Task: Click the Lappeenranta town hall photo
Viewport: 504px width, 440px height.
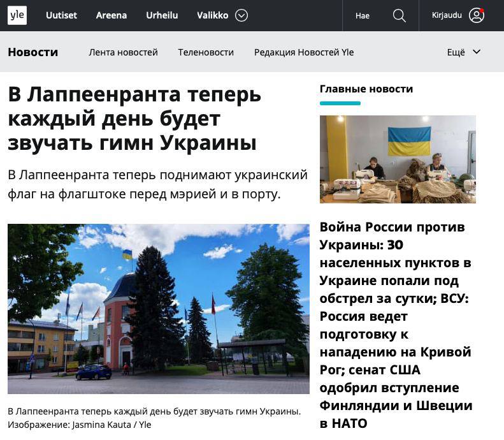Action: pyautogui.click(x=158, y=309)
